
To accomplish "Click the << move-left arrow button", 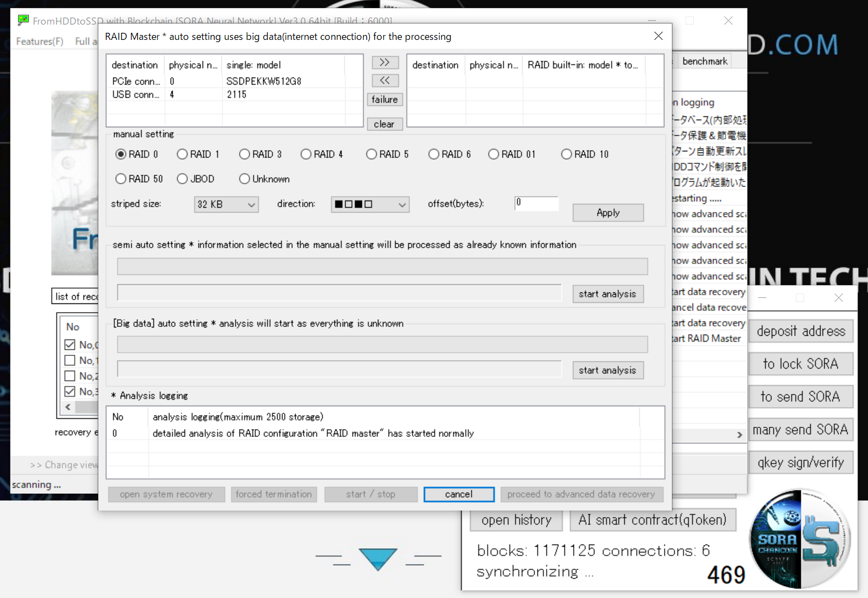I will [x=385, y=80].
